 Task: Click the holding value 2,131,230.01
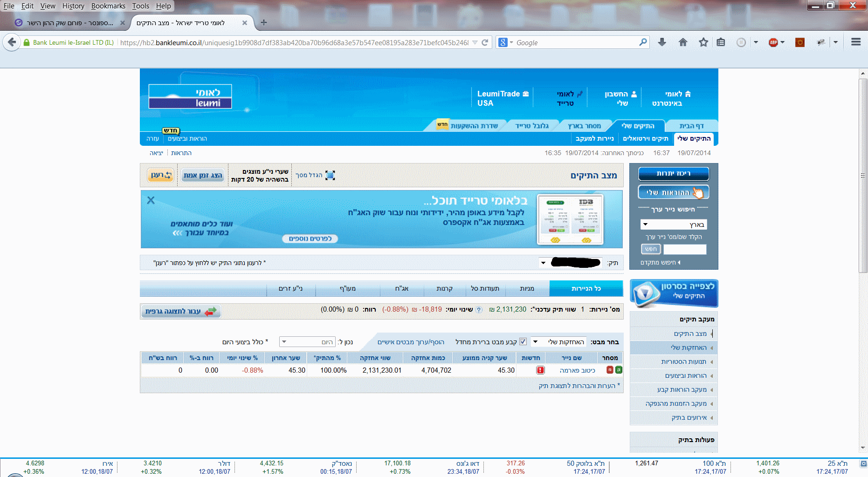382,370
